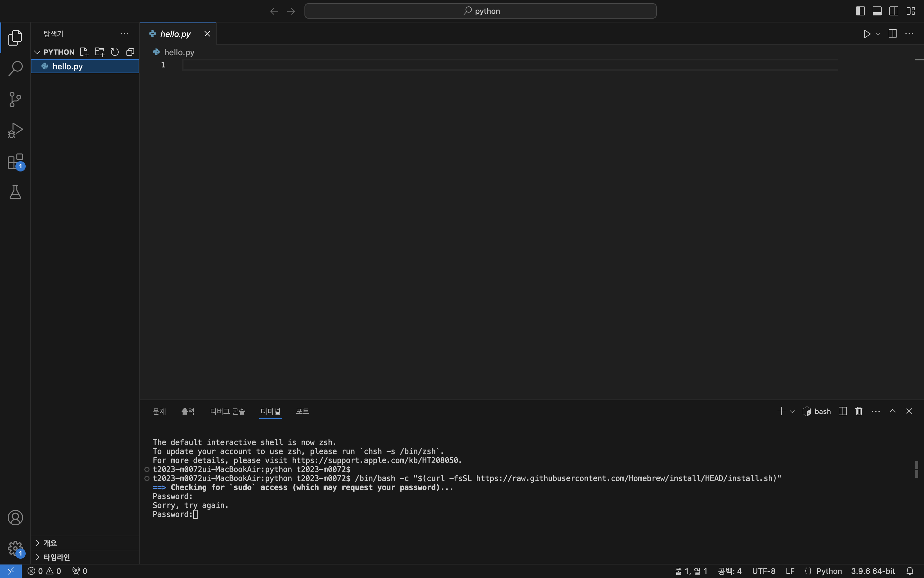Select the bash terminal instance
The height and width of the screenshot is (578, 924).
click(x=817, y=411)
